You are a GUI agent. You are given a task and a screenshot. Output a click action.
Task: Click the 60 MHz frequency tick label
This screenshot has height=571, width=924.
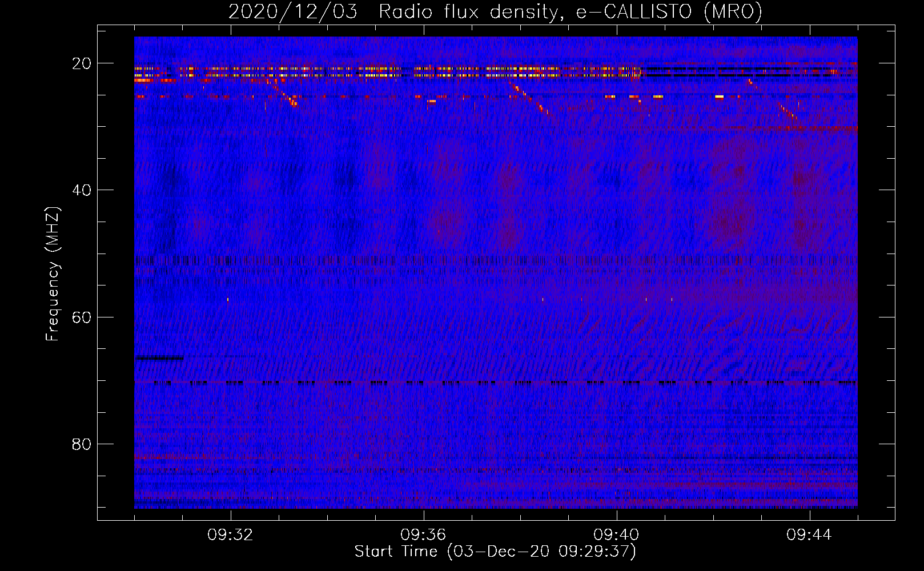click(x=82, y=317)
